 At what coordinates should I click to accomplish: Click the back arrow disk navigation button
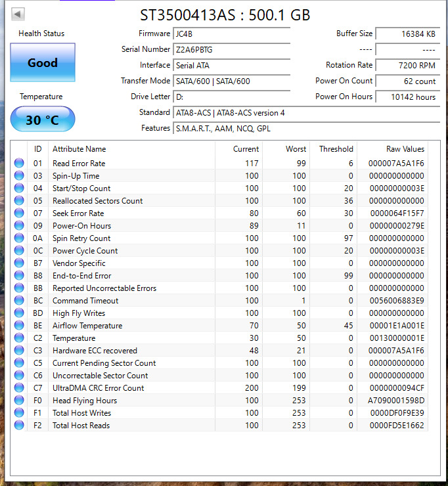pyautogui.click(x=18, y=14)
